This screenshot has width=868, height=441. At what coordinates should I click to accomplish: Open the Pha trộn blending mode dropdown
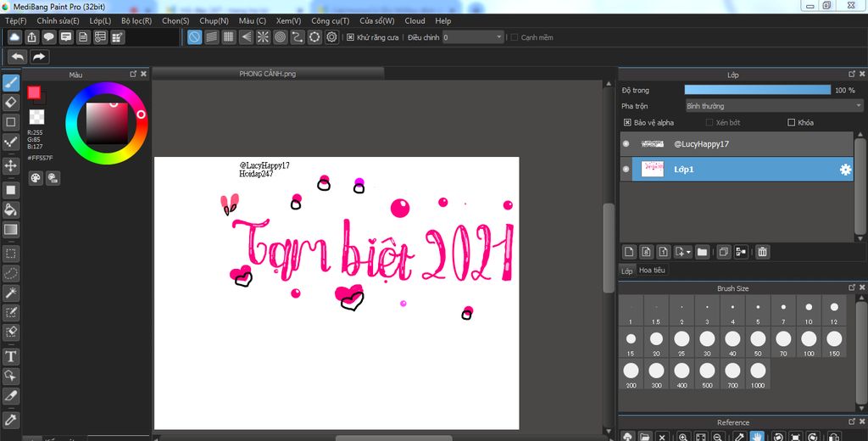pos(775,106)
